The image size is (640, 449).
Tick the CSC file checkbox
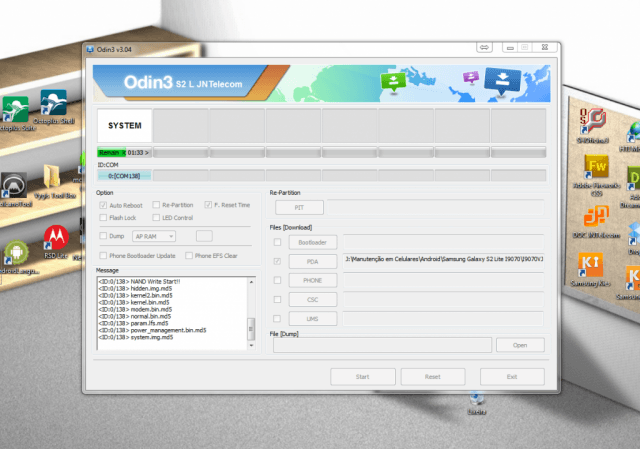pyautogui.click(x=278, y=299)
